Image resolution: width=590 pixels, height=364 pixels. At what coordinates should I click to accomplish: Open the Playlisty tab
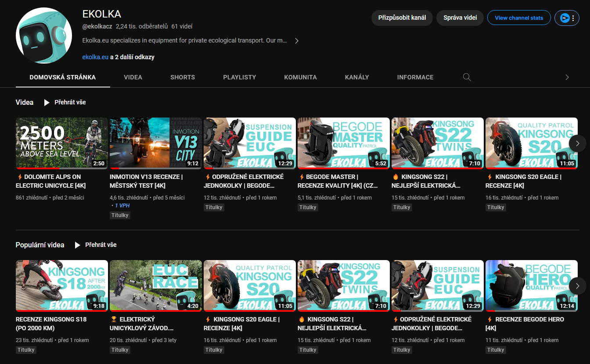[x=239, y=77]
